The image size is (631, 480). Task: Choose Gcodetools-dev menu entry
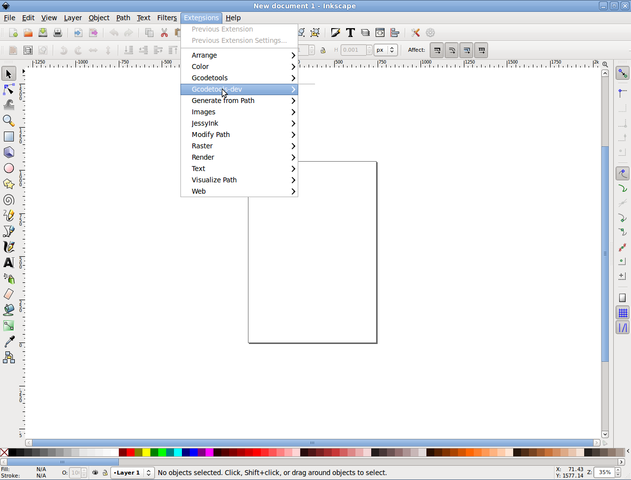239,89
